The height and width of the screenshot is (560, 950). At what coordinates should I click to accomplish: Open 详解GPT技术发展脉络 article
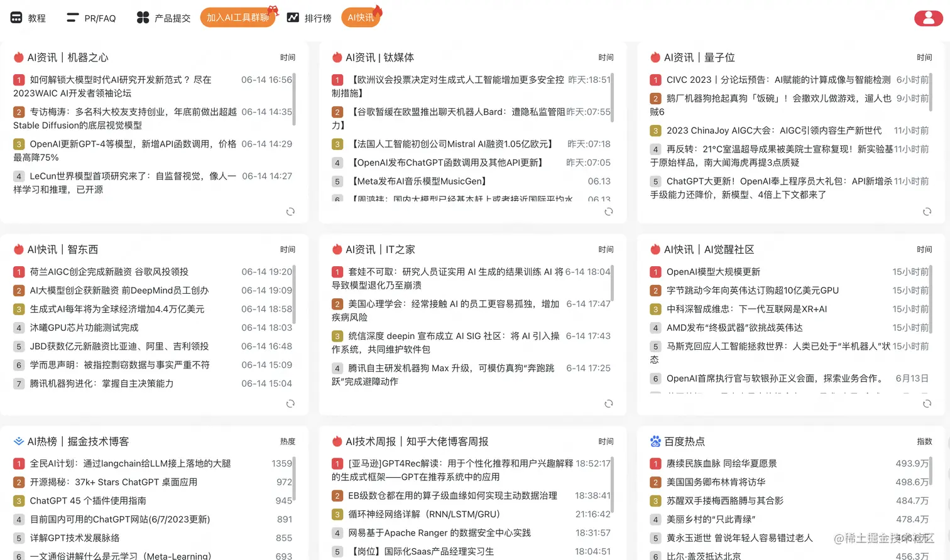[x=74, y=538]
